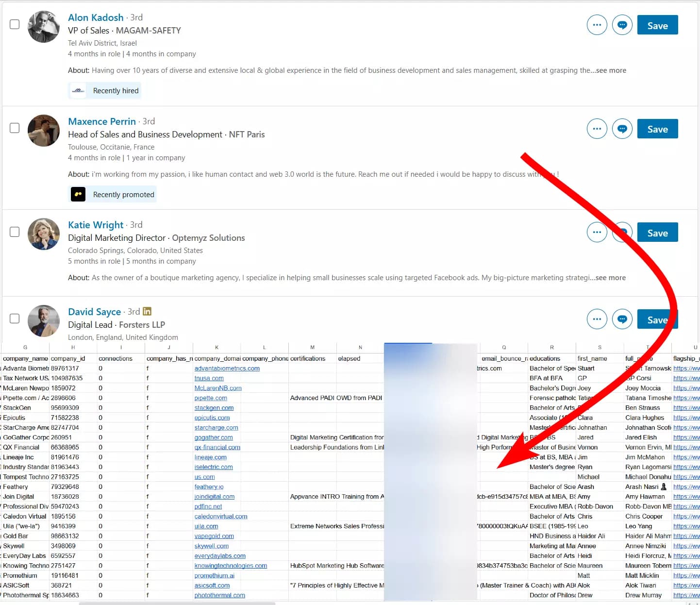Click three-dot options icon on David Sayce's row
This screenshot has height=605, width=700.
click(597, 319)
